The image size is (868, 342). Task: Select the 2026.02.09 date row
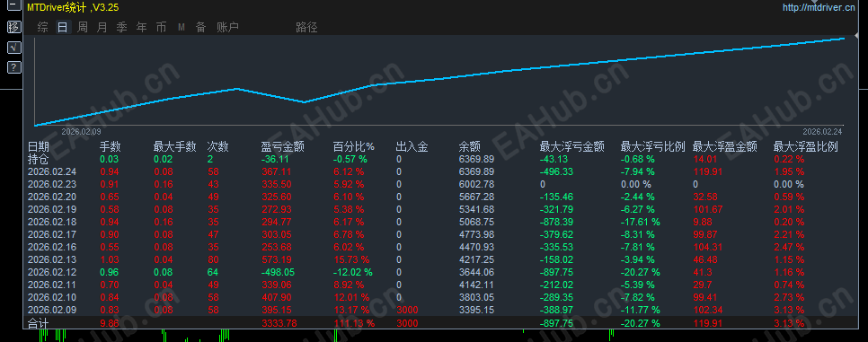[52, 310]
